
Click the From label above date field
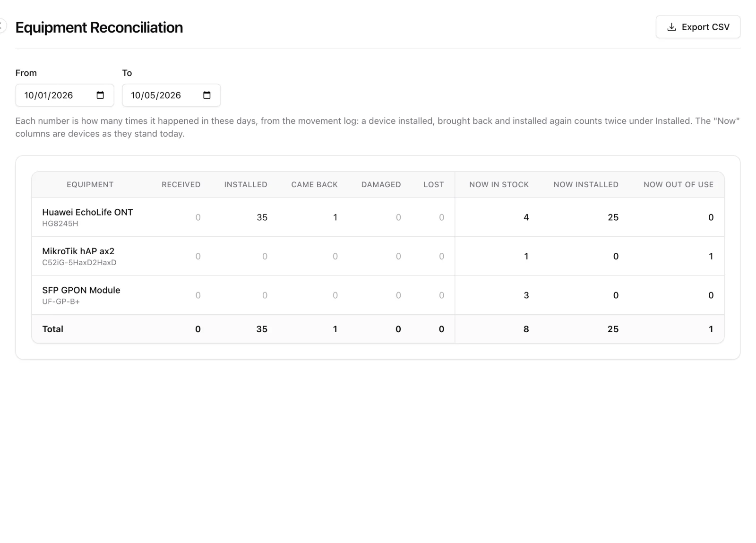[x=26, y=73]
